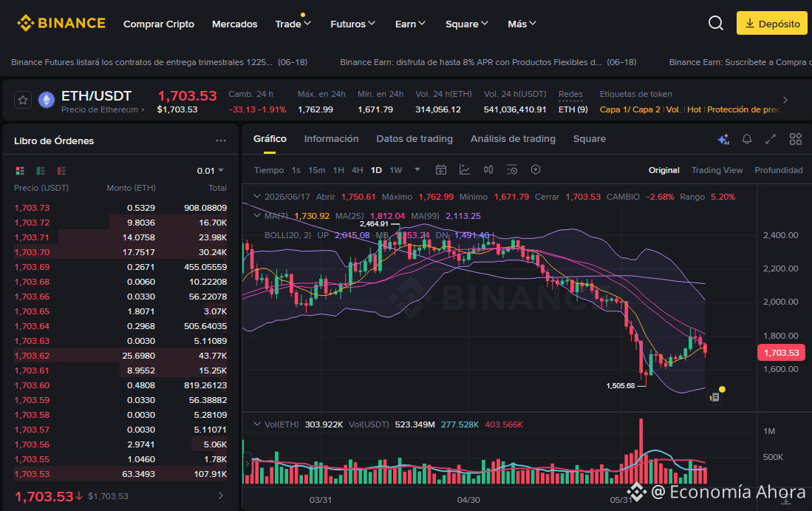Open Comprar Cripto link

[158, 24]
